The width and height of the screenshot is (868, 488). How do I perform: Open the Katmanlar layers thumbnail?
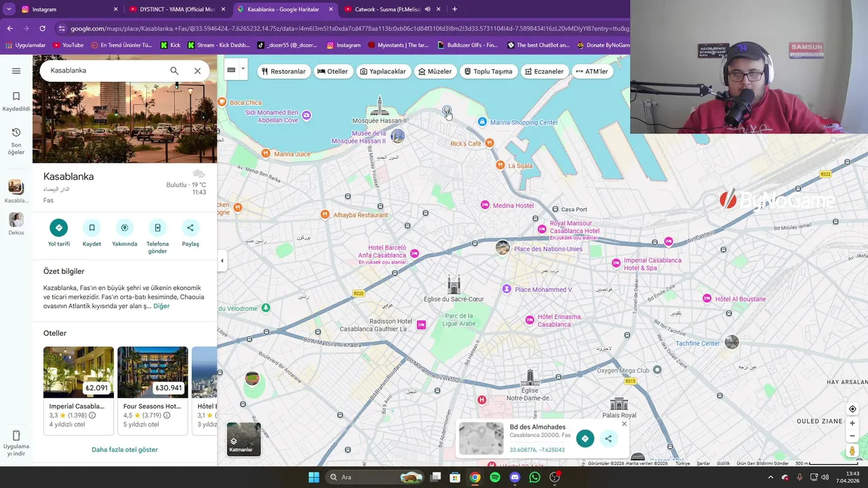(243, 439)
